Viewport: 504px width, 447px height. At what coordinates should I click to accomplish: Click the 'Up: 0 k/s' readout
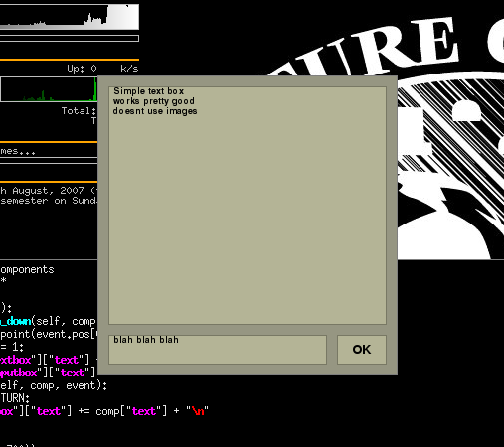(x=102, y=69)
